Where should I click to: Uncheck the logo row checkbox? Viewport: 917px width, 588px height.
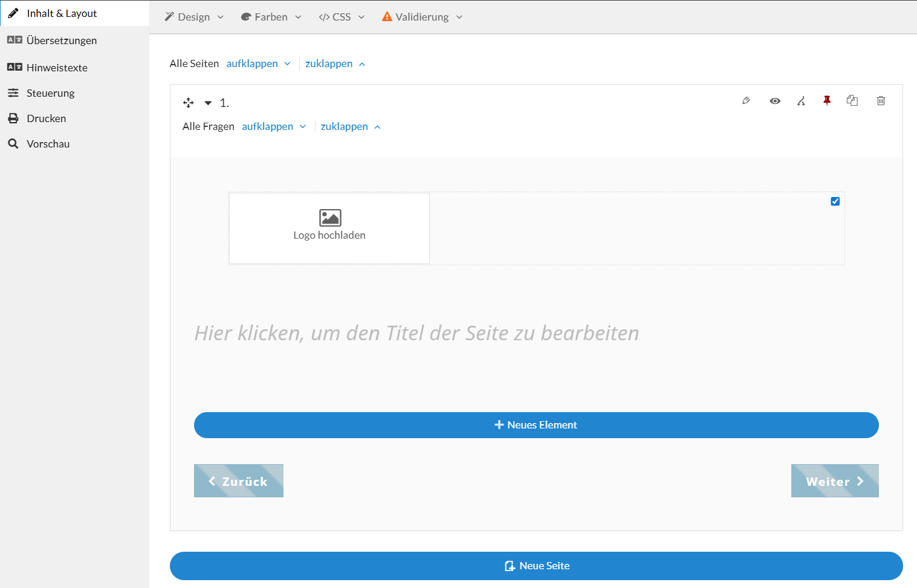[x=835, y=201]
